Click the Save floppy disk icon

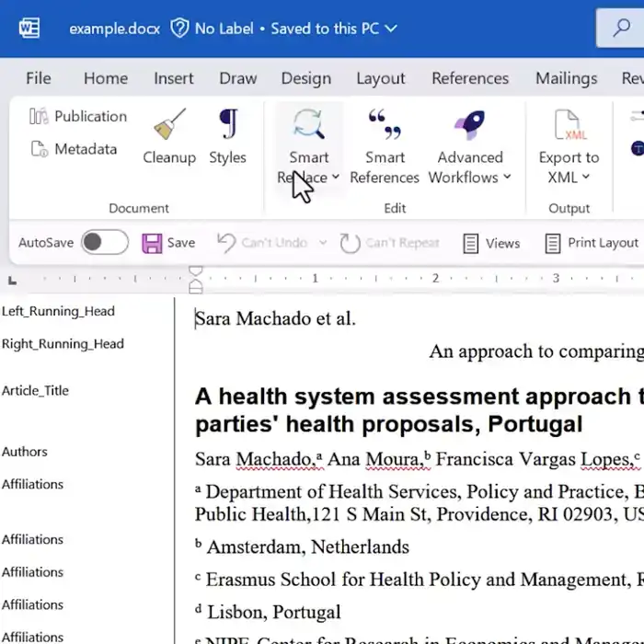(152, 243)
